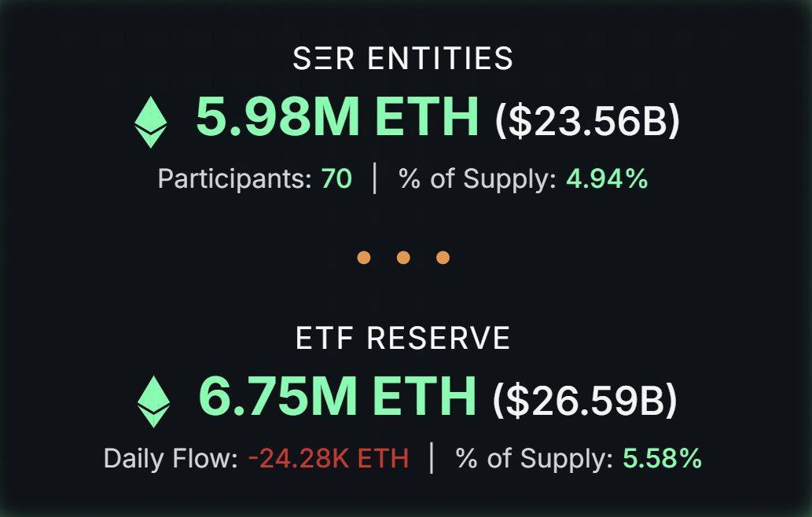The height and width of the screenshot is (517, 812).
Task: Select the red -24.28K ETH flow value
Action: [x=328, y=459]
